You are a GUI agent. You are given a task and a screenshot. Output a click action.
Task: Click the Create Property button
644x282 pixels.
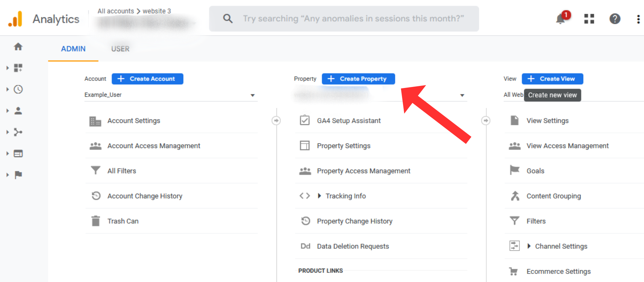(358, 79)
